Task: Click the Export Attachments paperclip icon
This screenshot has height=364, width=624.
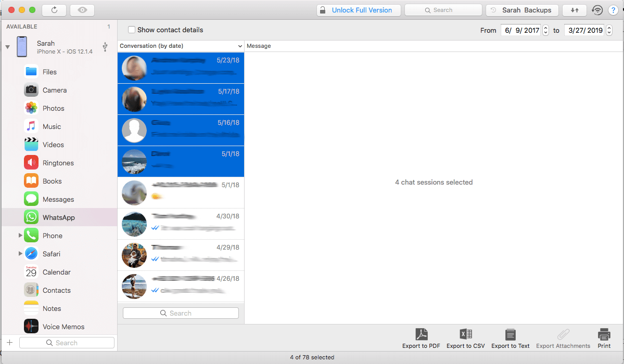Action: [563, 334]
